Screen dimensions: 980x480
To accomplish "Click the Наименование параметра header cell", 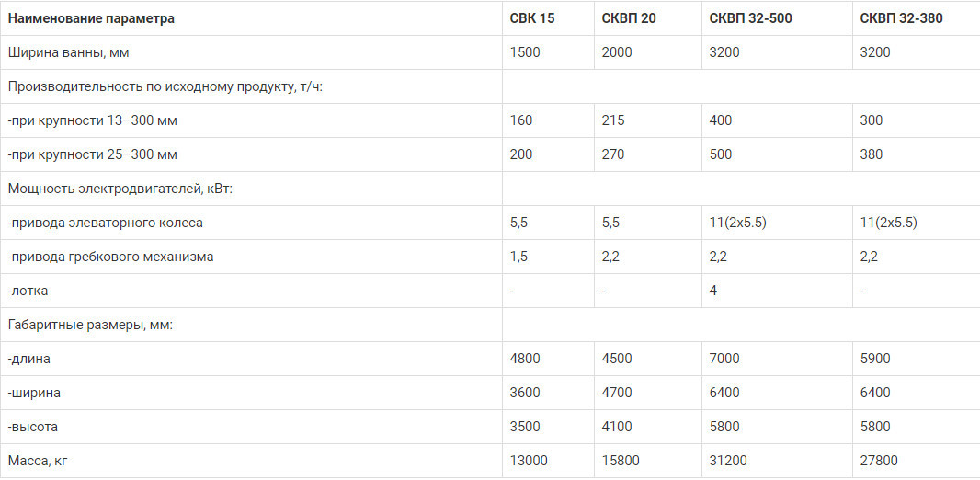I will pyautogui.click(x=91, y=18).
